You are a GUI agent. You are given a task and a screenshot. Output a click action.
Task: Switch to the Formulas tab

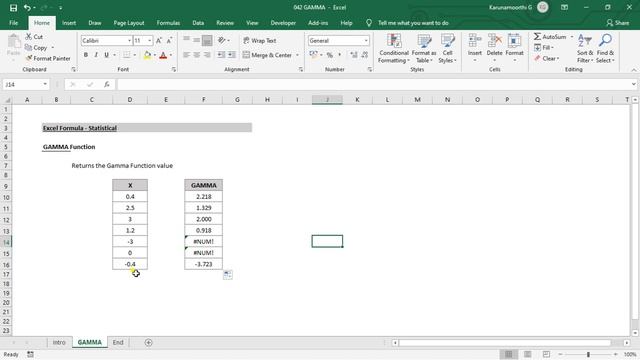168,23
